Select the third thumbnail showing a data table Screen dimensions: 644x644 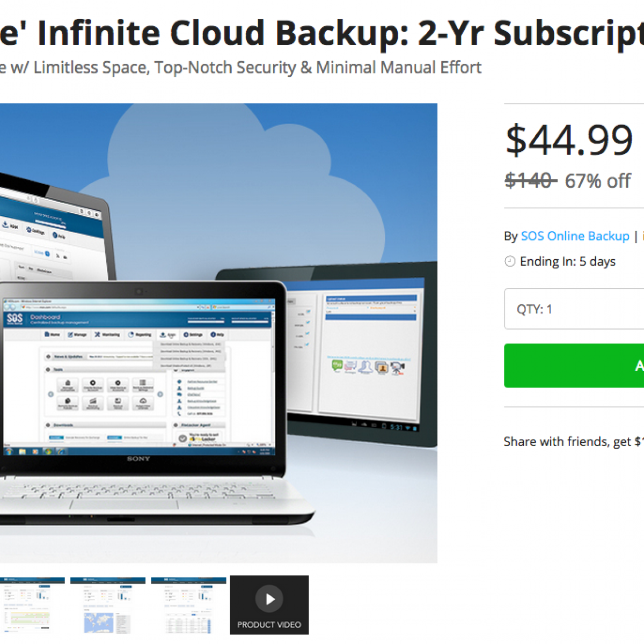point(188,605)
